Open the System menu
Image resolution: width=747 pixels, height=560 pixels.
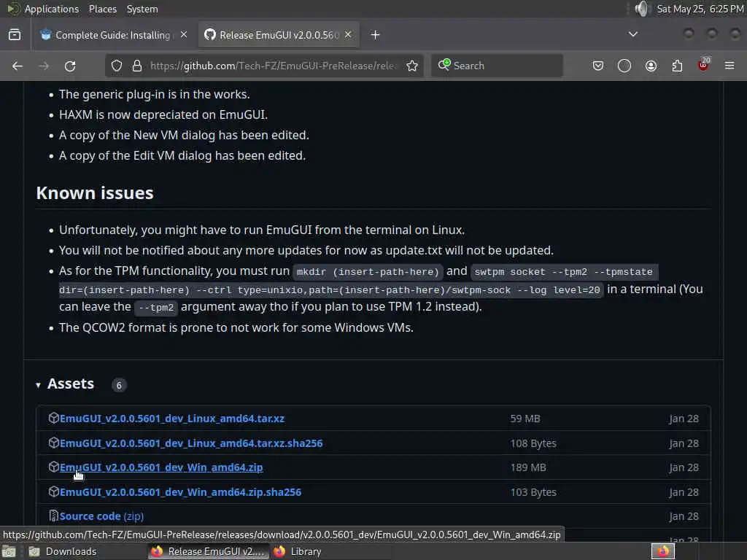142,9
